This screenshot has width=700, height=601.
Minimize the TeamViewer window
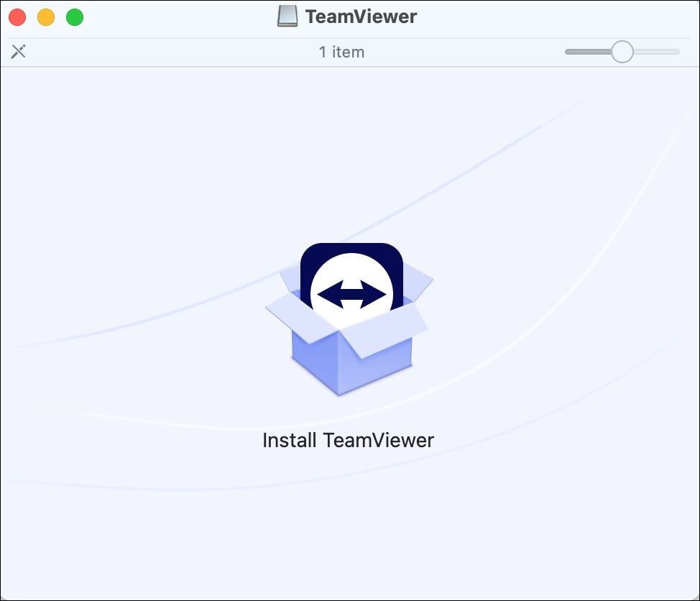[x=46, y=15]
